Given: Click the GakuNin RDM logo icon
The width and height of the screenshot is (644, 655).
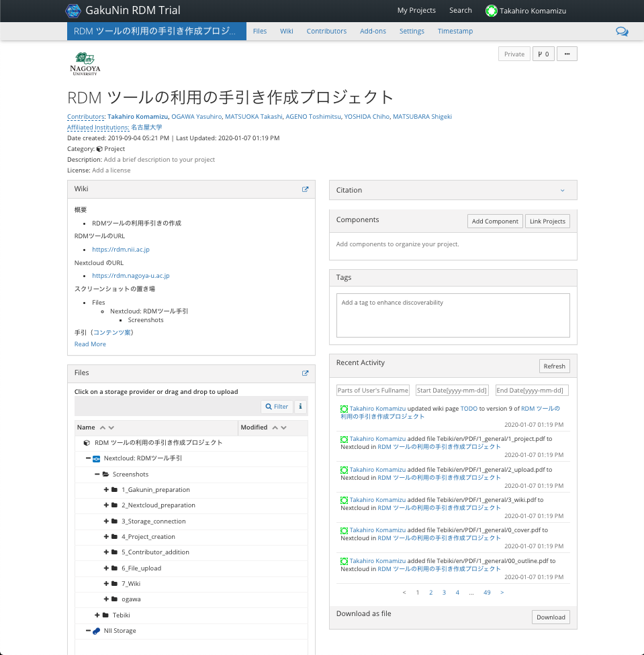Looking at the screenshot, I should click(x=73, y=11).
